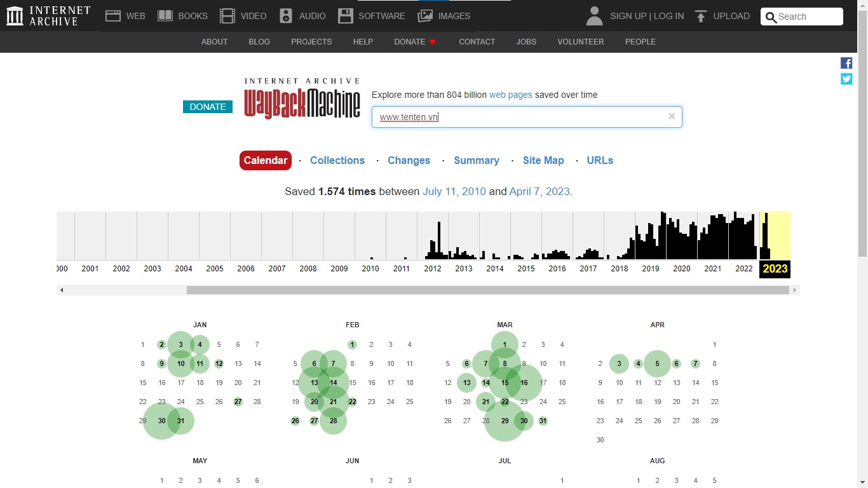Open the July 11, 2010 capture link
This screenshot has height=488, width=868.
tap(454, 191)
